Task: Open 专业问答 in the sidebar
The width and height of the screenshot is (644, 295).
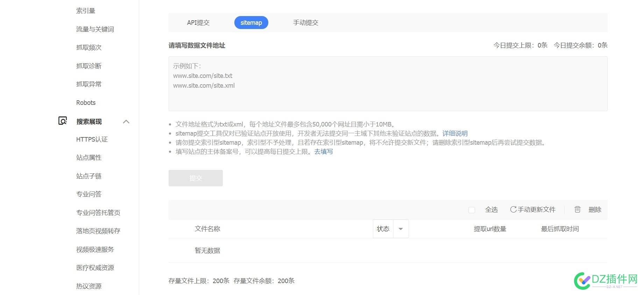Action: (89, 194)
